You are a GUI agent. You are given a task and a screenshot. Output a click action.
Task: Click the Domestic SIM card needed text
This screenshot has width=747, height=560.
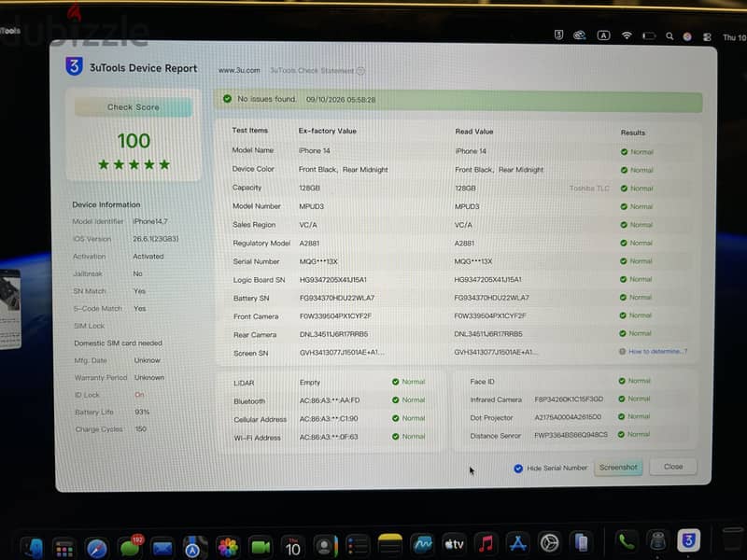[x=119, y=343]
